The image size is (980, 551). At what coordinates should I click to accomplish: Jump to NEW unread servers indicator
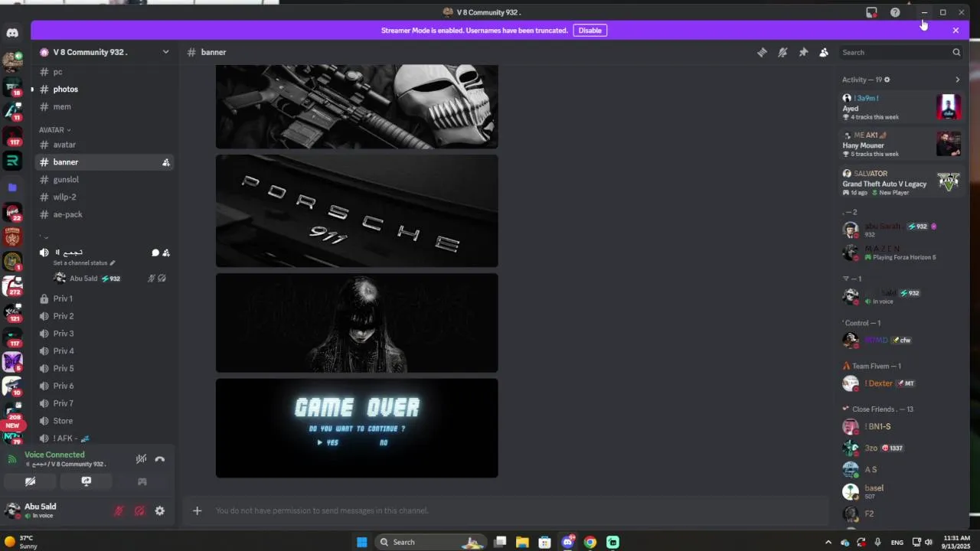click(x=12, y=425)
